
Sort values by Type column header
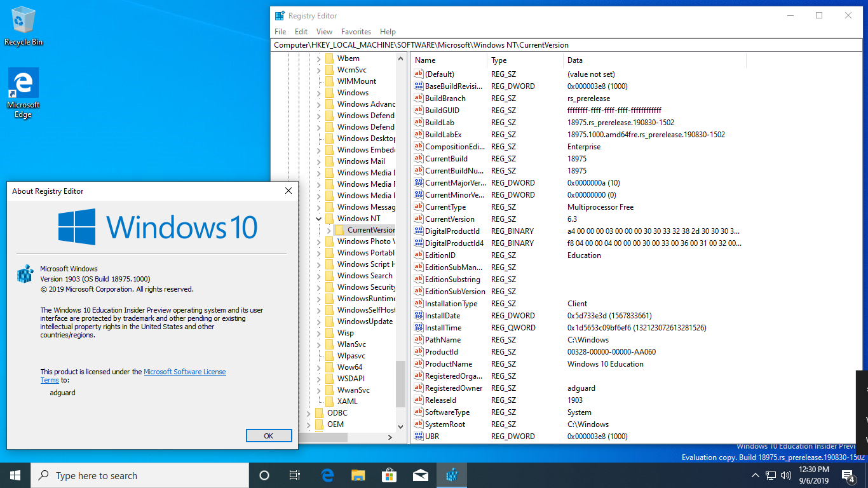pos(526,60)
